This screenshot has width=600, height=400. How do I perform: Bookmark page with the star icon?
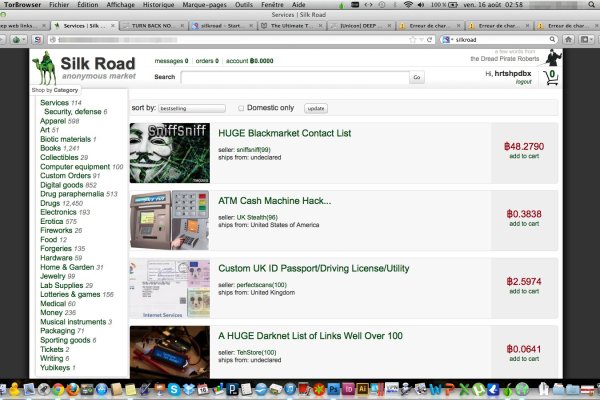pos(412,39)
